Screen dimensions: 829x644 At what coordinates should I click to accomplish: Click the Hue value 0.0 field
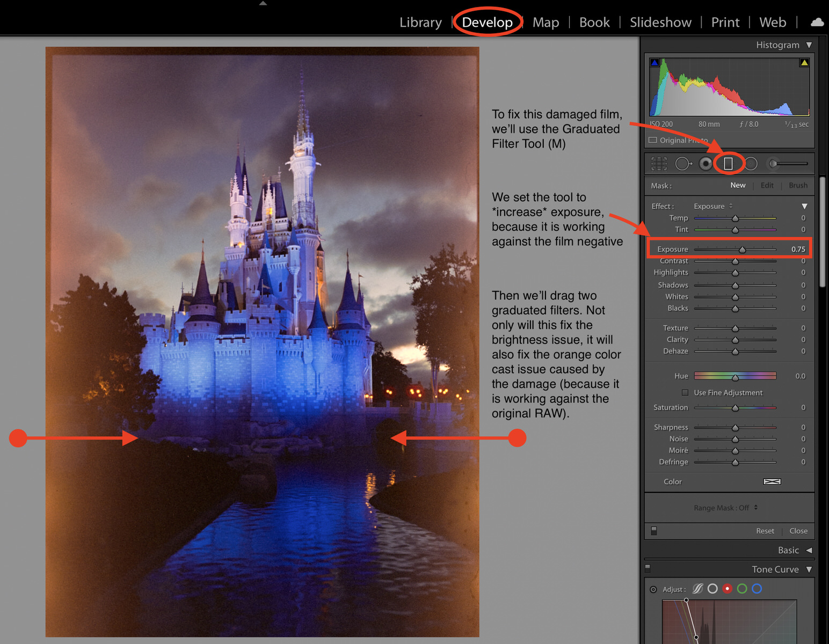(x=800, y=376)
